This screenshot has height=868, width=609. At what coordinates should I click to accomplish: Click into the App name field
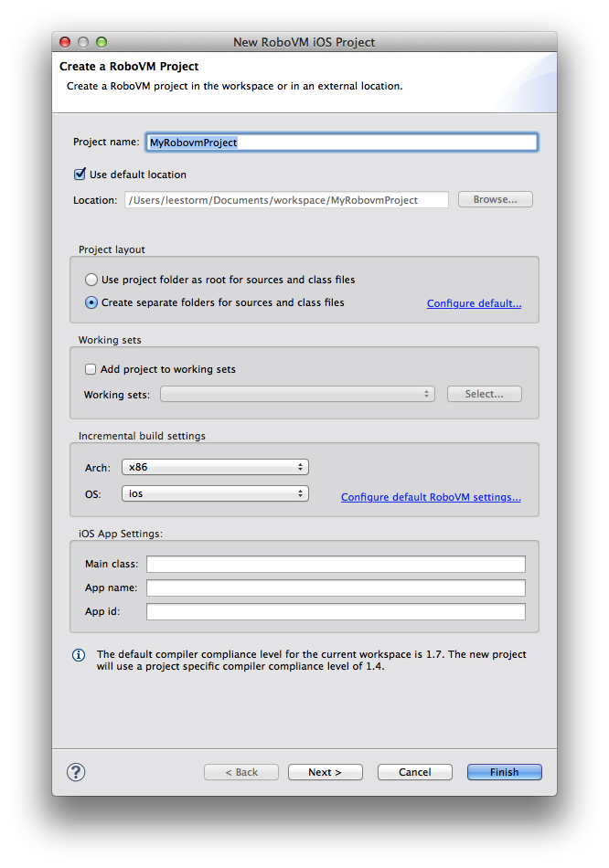pyautogui.click(x=336, y=587)
